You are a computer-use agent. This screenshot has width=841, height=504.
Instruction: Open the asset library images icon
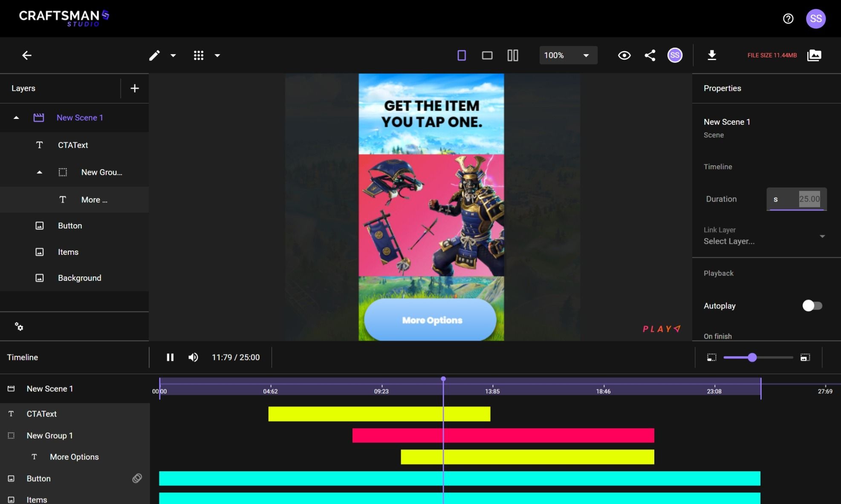814,55
